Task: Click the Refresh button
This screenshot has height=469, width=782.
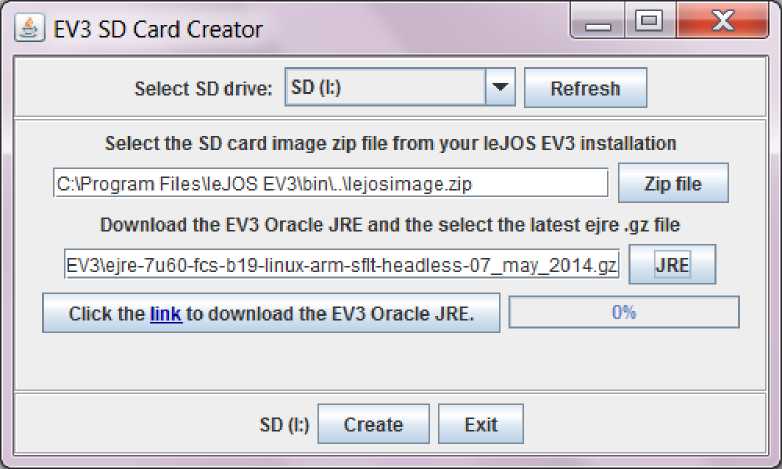Action: point(586,88)
